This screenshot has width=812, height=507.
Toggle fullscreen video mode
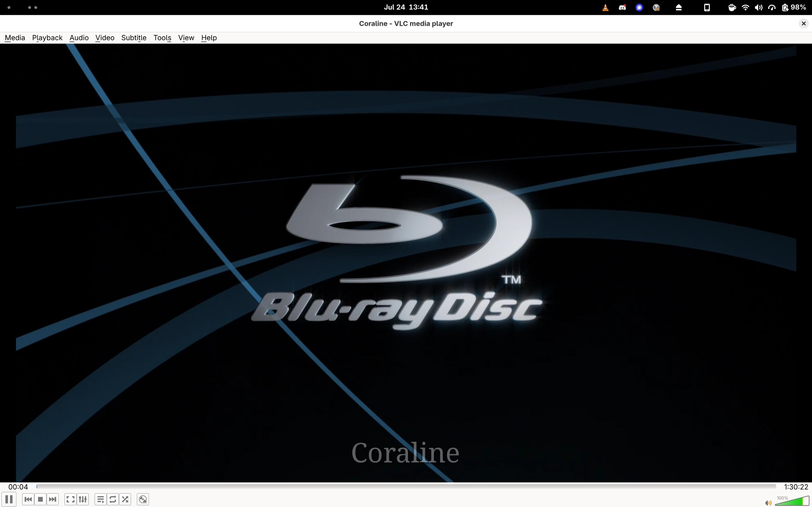point(70,499)
